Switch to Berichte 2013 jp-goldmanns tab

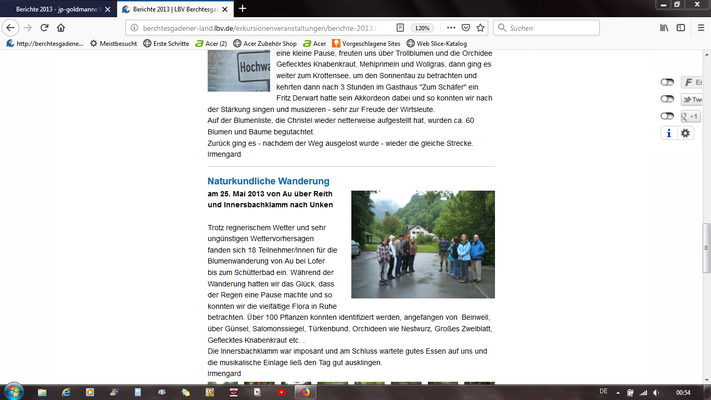[56, 9]
